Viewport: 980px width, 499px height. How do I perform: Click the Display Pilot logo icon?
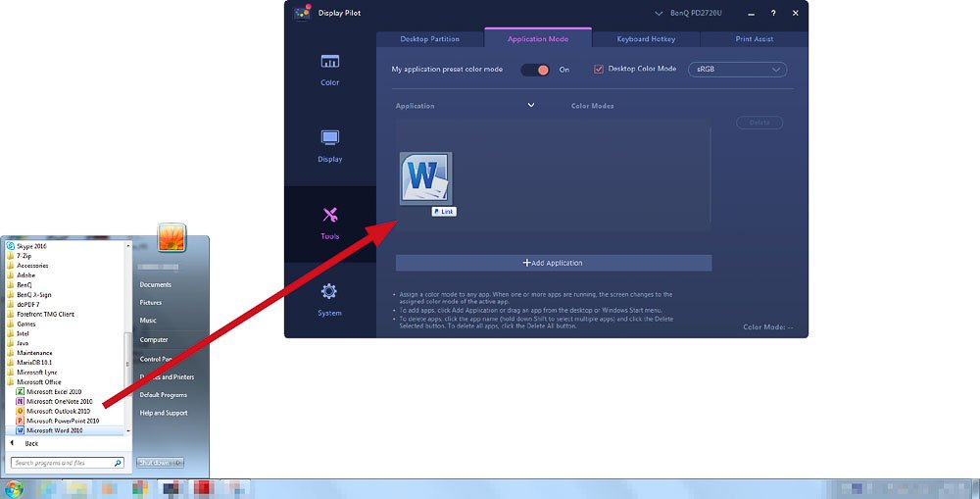[x=302, y=12]
